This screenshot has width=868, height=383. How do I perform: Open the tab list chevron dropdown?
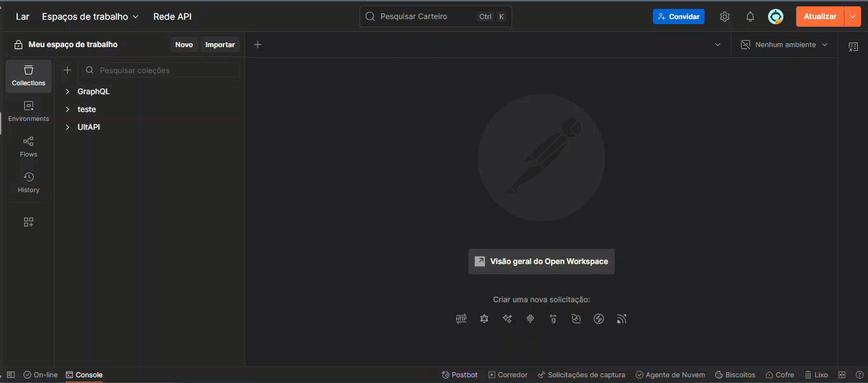[x=718, y=45]
